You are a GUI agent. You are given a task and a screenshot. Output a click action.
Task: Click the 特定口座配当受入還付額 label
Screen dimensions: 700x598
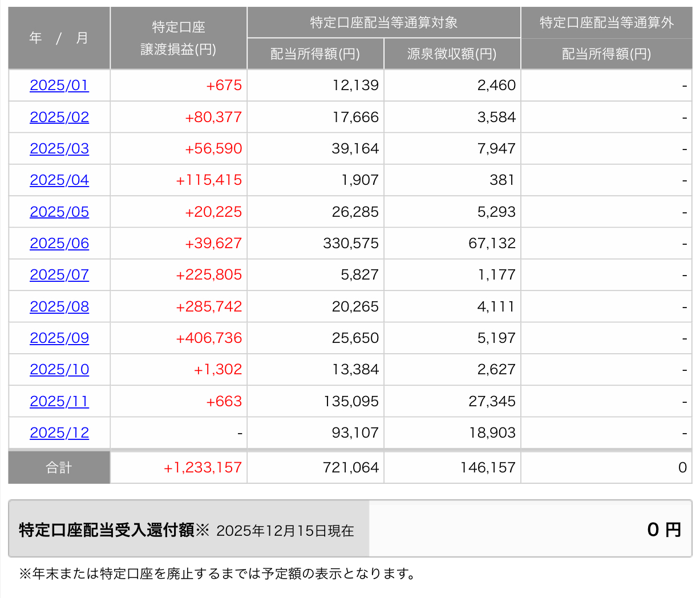coord(107,530)
